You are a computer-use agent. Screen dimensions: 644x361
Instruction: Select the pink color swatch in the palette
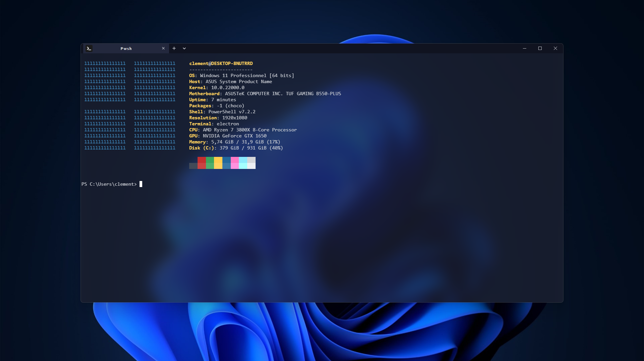coord(235,163)
